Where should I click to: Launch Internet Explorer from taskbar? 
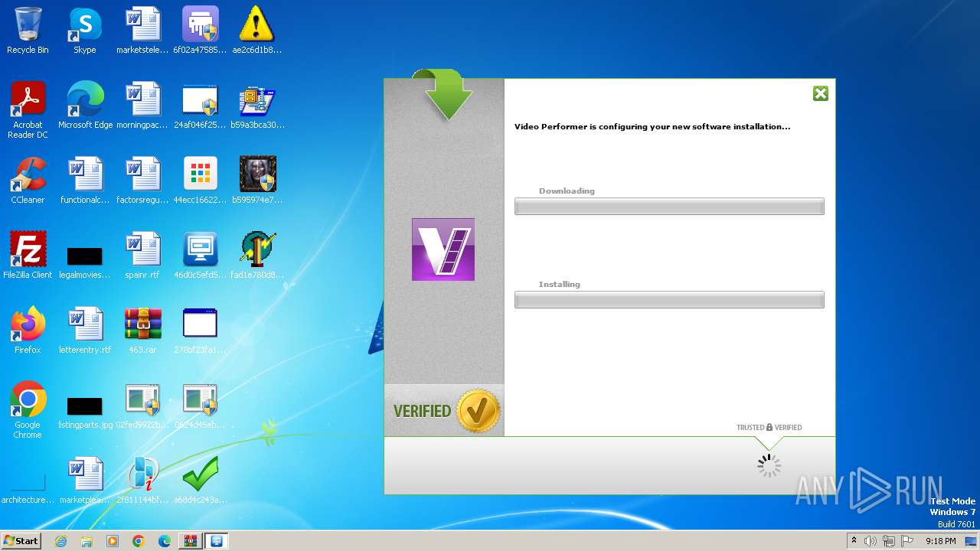click(x=60, y=541)
